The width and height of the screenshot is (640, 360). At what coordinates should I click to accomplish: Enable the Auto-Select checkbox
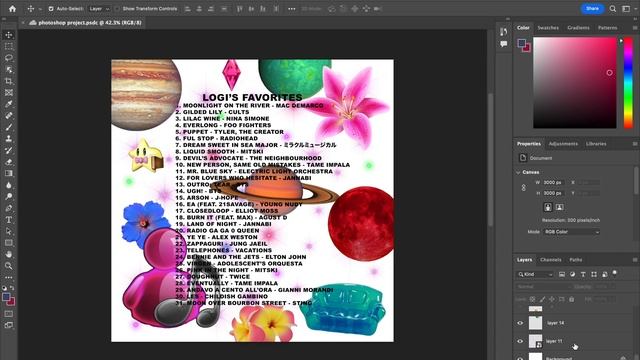pos(51,9)
